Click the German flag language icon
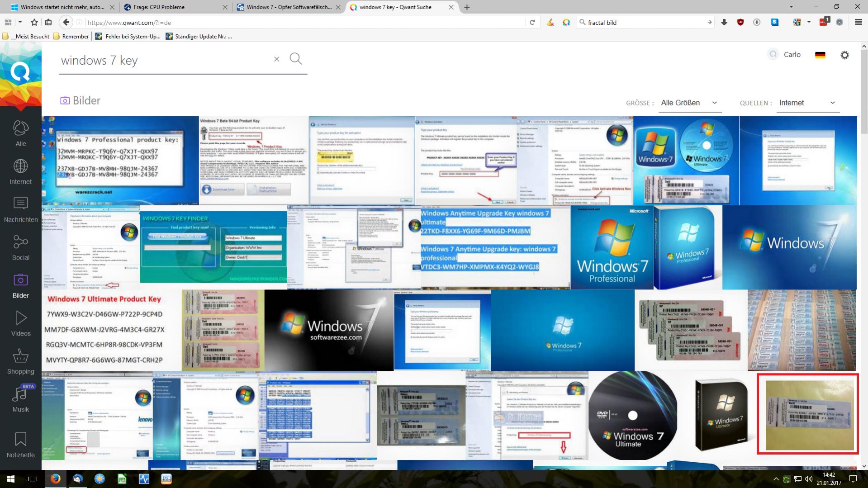The width and height of the screenshot is (868, 488). tap(820, 55)
